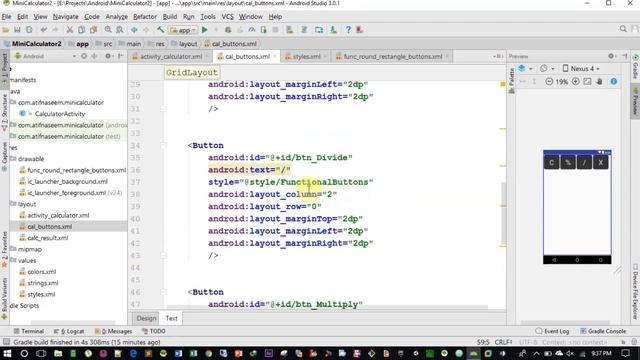
Task: Switch to the Design tab
Action: click(x=146, y=318)
